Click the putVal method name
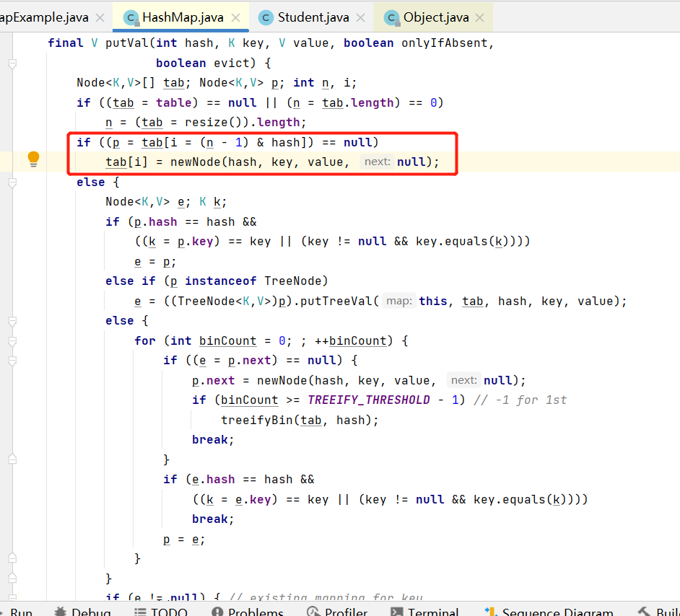 (127, 43)
